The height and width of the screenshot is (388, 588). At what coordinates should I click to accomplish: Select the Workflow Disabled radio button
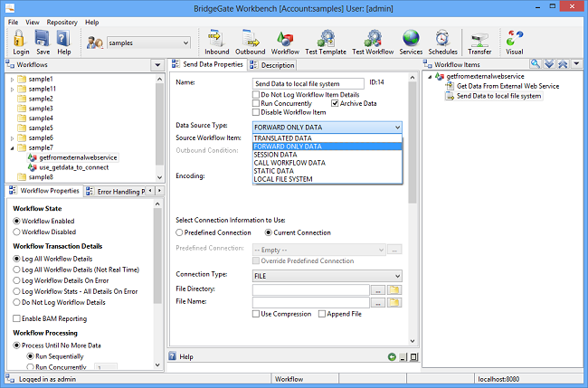18,231
